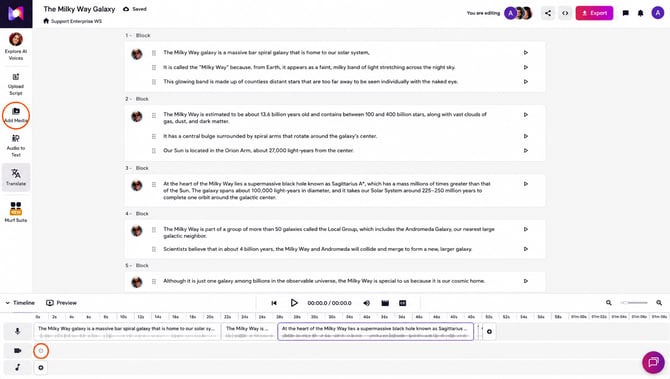The image size is (670, 379).
Task: Click the collaborator avatars next to You are editing
Action: 518,13
